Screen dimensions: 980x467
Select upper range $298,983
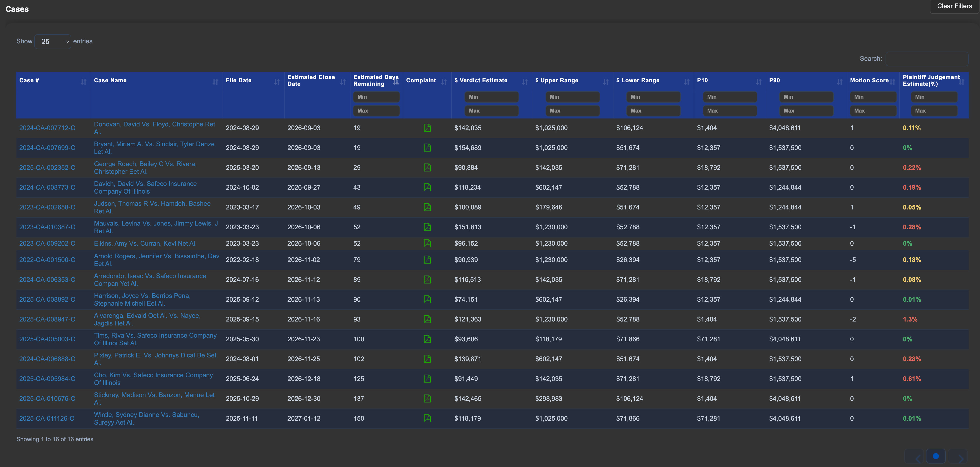pos(548,399)
